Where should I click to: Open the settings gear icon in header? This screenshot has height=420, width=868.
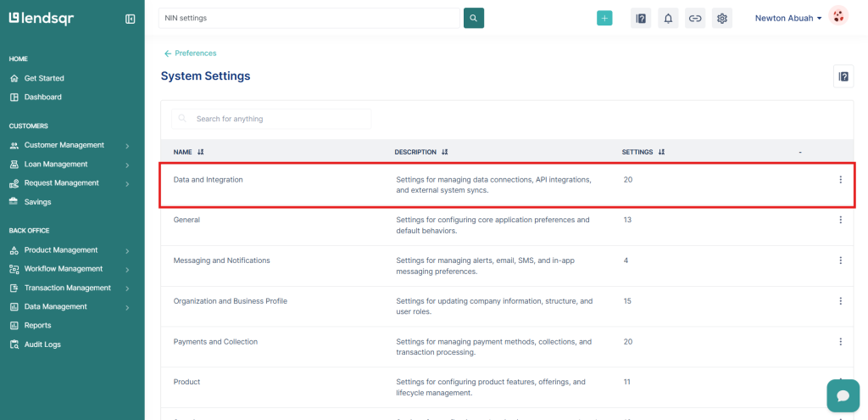[x=722, y=19]
